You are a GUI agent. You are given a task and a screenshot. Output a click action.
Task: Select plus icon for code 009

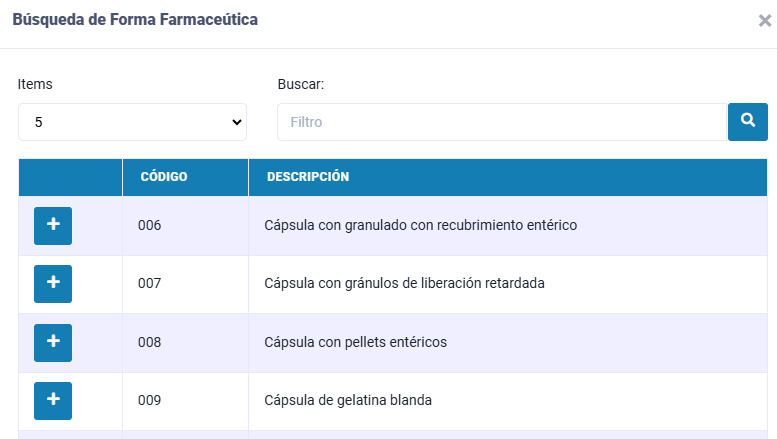(53, 400)
